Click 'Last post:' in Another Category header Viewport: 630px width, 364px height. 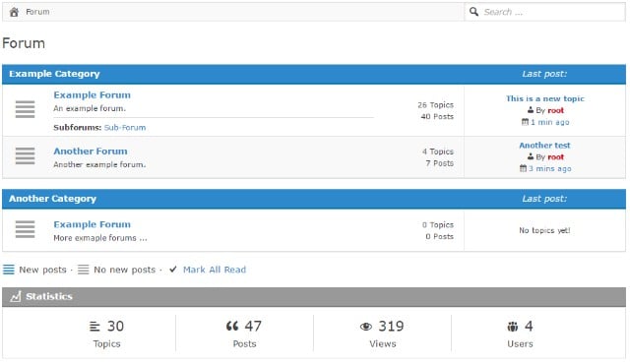pos(544,199)
